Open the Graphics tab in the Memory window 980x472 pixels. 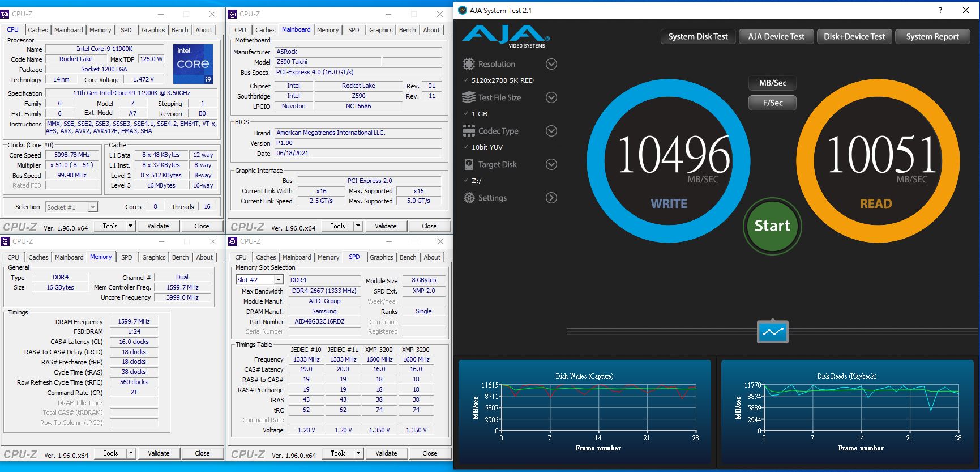tap(154, 257)
